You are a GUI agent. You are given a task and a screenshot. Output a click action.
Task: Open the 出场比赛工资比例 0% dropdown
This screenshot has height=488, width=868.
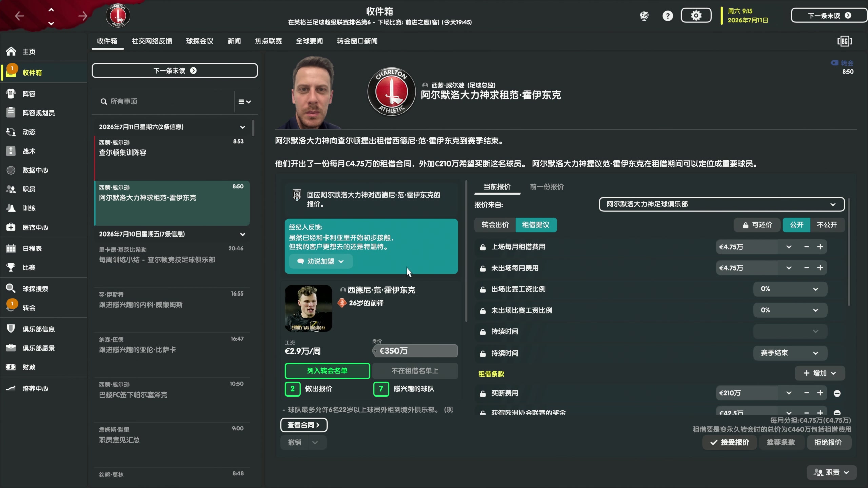(790, 289)
